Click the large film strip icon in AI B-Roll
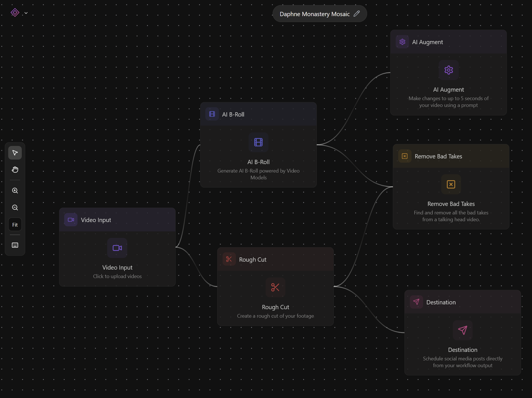The width and height of the screenshot is (532, 398). 258,142
